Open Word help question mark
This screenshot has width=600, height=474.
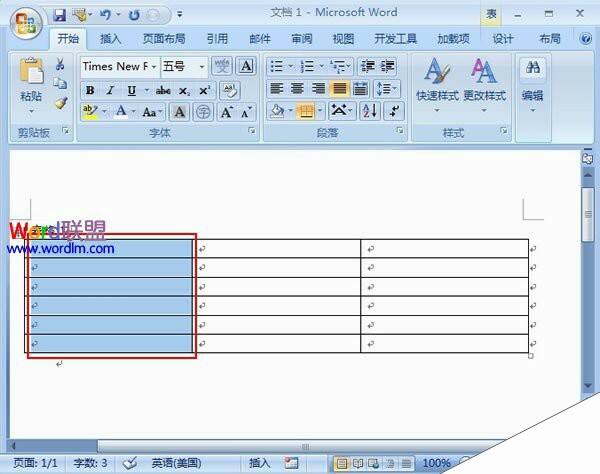[x=585, y=39]
